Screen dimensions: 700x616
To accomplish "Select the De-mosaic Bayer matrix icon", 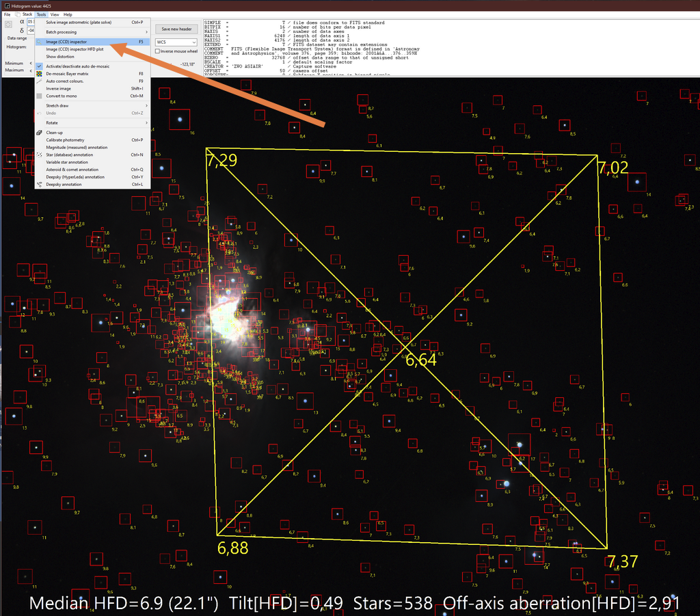I will 40,74.
